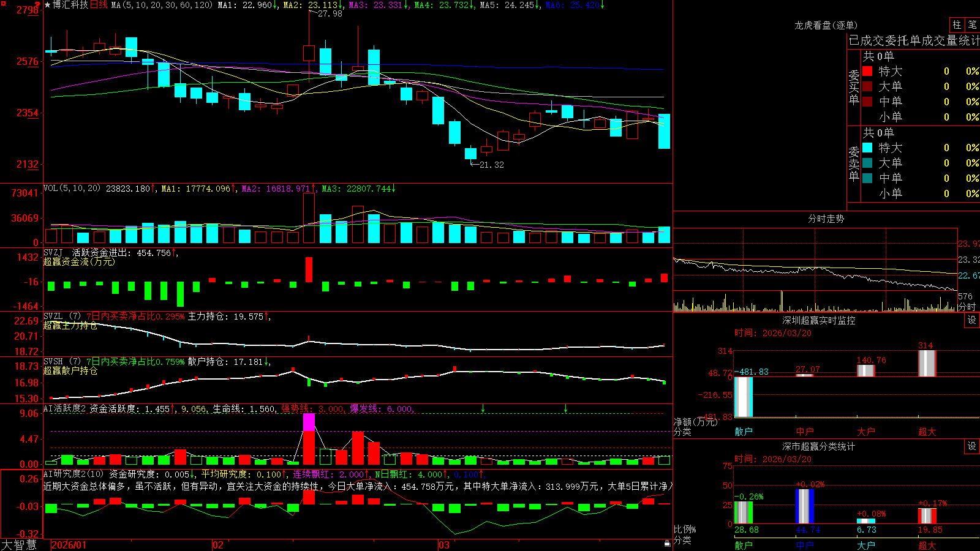Viewport: 980px width, 551px height.
Task: Open 设 settings for 深市超赢分类统计
Action: point(972,446)
